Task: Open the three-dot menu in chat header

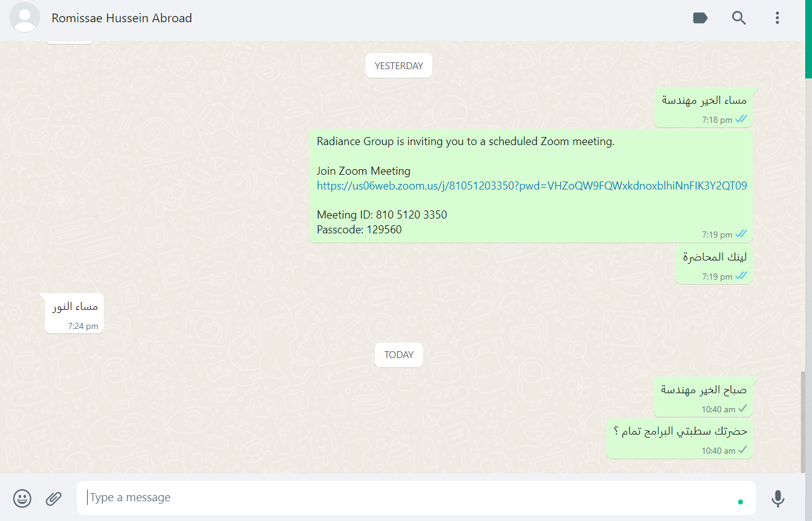Action: [777, 18]
